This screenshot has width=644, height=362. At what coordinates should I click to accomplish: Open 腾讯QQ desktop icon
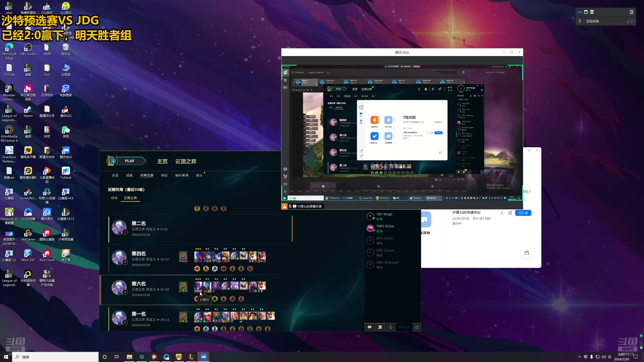(x=66, y=111)
